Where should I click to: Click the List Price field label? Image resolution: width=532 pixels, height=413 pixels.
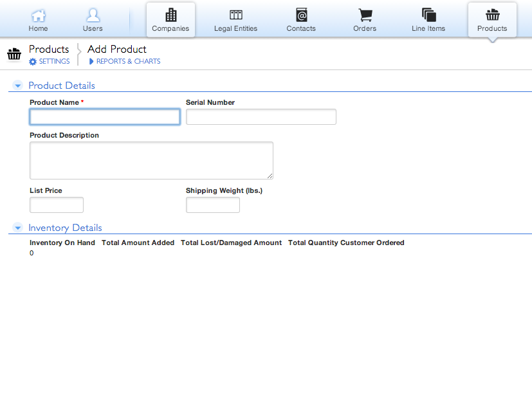[46, 190]
